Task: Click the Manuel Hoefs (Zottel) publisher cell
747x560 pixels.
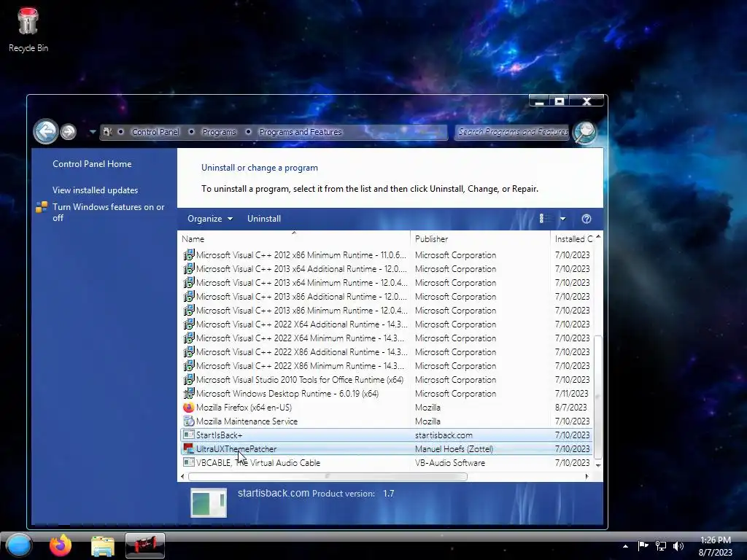Action: [x=454, y=449]
